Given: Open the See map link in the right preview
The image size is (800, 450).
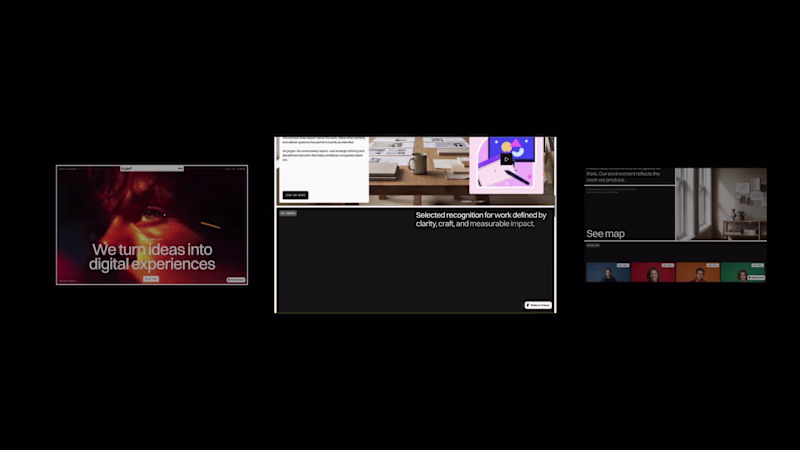Looking at the screenshot, I should [x=605, y=234].
